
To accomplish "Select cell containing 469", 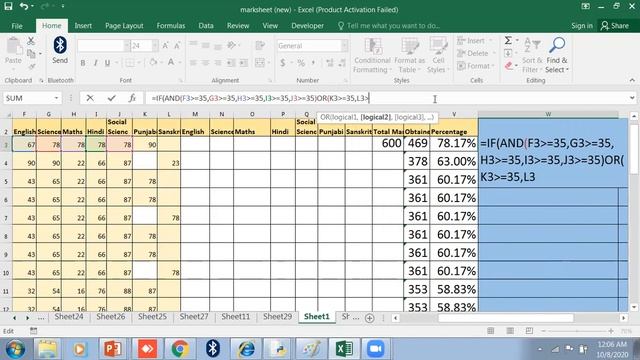I will (417, 144).
